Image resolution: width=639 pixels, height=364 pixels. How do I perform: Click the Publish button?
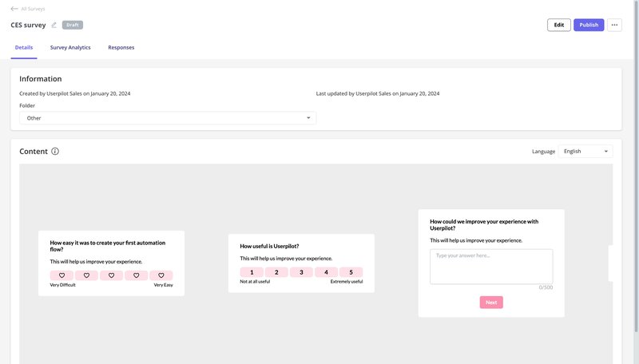589,25
